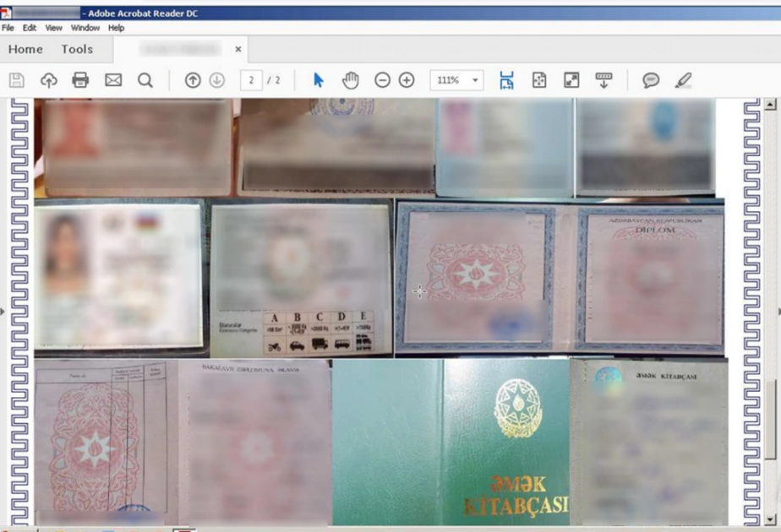This screenshot has width=781, height=532.
Task: Print the document using printer icon
Action: (80, 80)
